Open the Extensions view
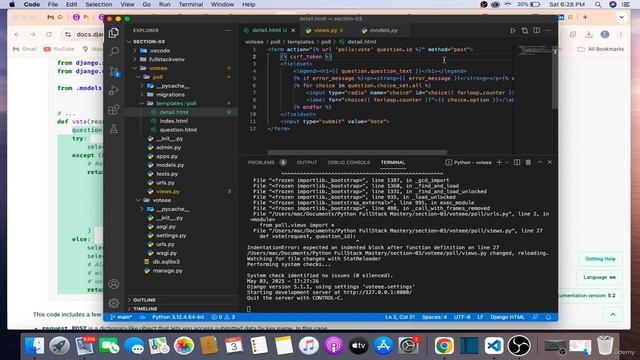The height and width of the screenshot is (360, 640). pos(114,109)
